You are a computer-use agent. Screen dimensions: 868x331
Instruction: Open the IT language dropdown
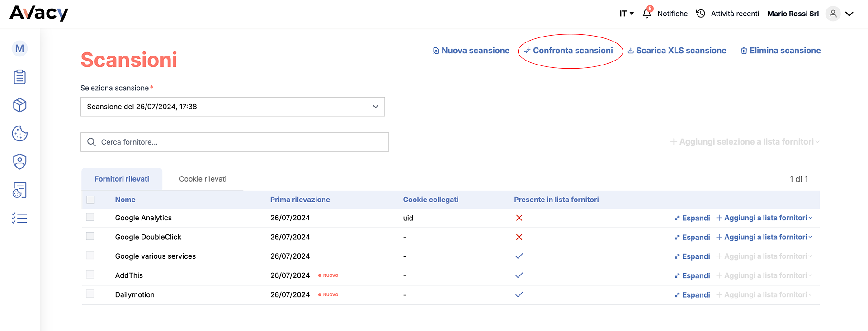tap(627, 14)
